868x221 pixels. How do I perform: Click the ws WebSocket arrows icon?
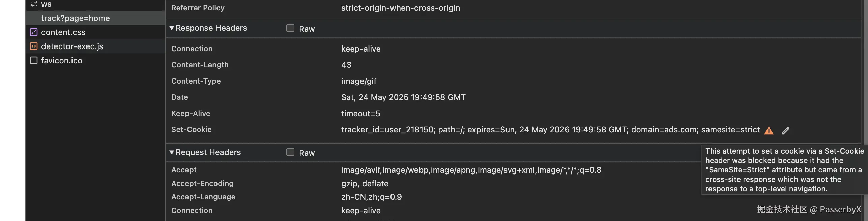click(34, 4)
